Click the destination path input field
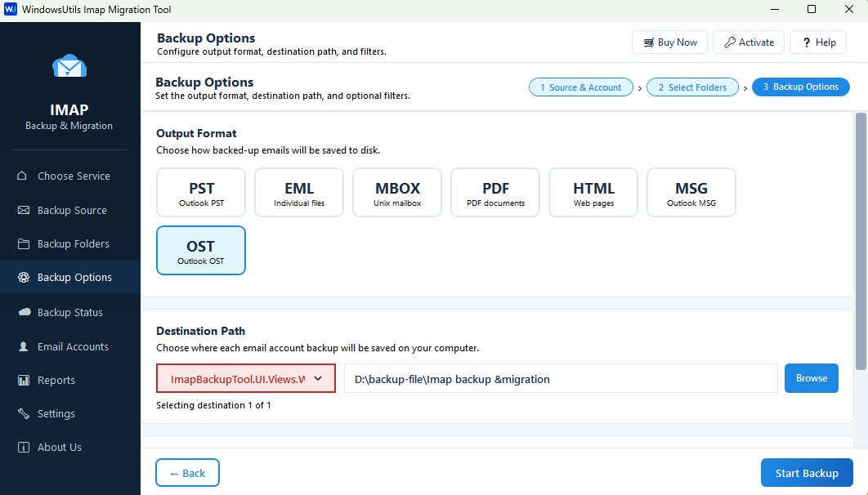This screenshot has width=868, height=495. (x=561, y=378)
